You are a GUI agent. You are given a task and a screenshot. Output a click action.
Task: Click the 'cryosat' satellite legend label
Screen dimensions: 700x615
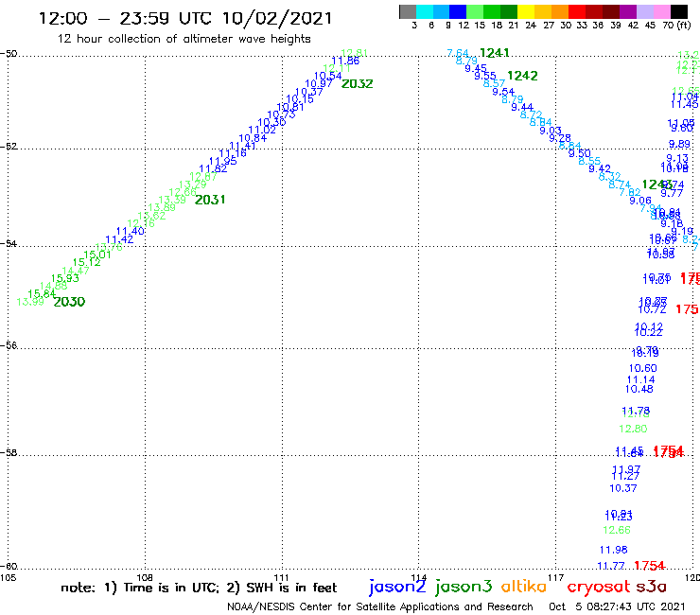[598, 588]
